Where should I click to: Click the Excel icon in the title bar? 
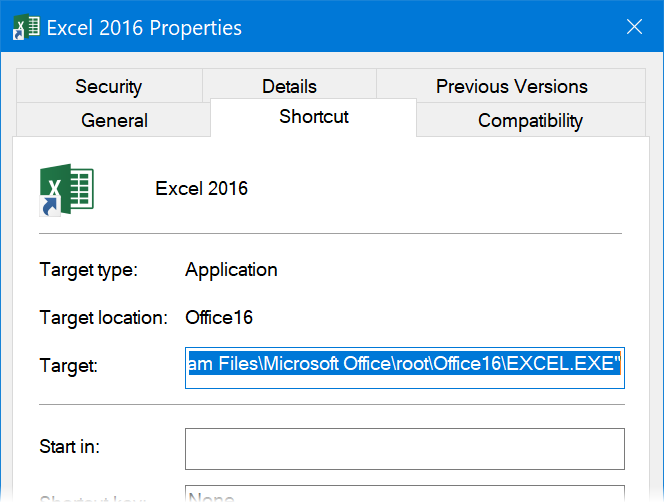point(26,27)
